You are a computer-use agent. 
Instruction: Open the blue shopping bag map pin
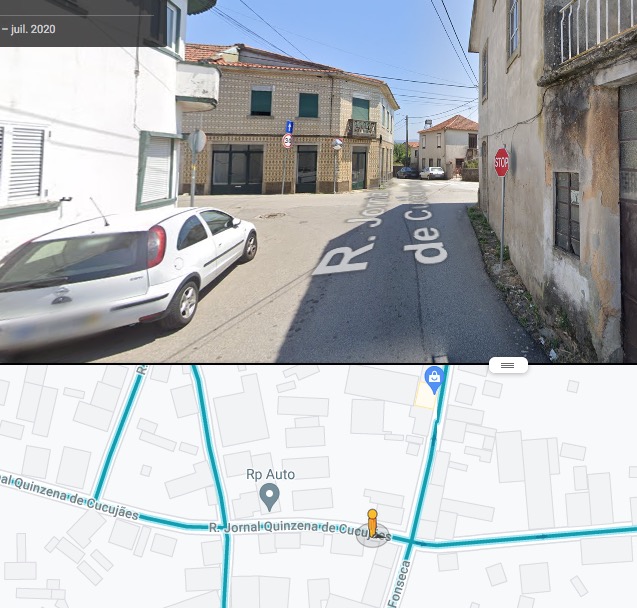click(434, 380)
